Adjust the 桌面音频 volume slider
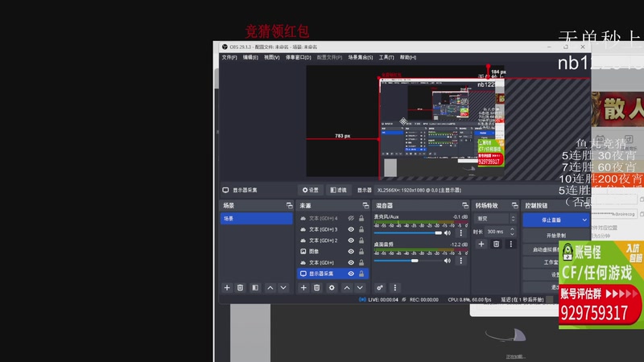Viewport: 644px width, 362px height. click(407, 261)
